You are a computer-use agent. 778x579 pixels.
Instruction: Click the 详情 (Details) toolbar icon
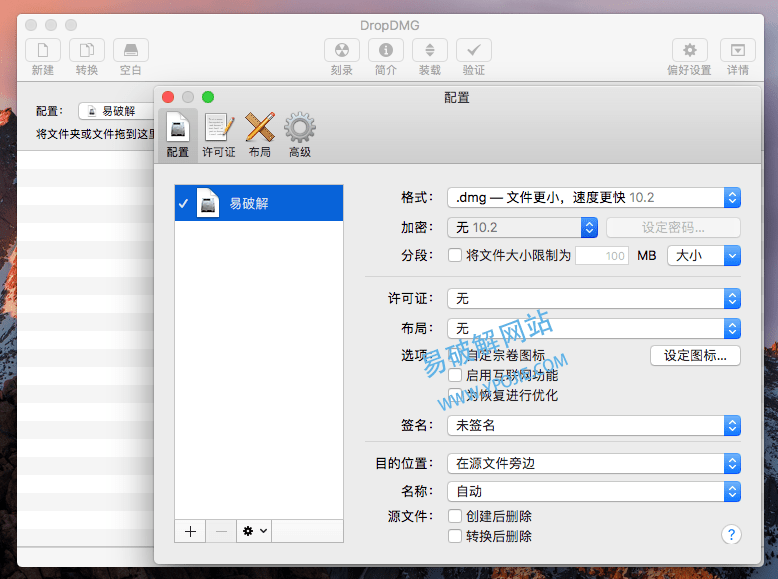pyautogui.click(x=738, y=51)
